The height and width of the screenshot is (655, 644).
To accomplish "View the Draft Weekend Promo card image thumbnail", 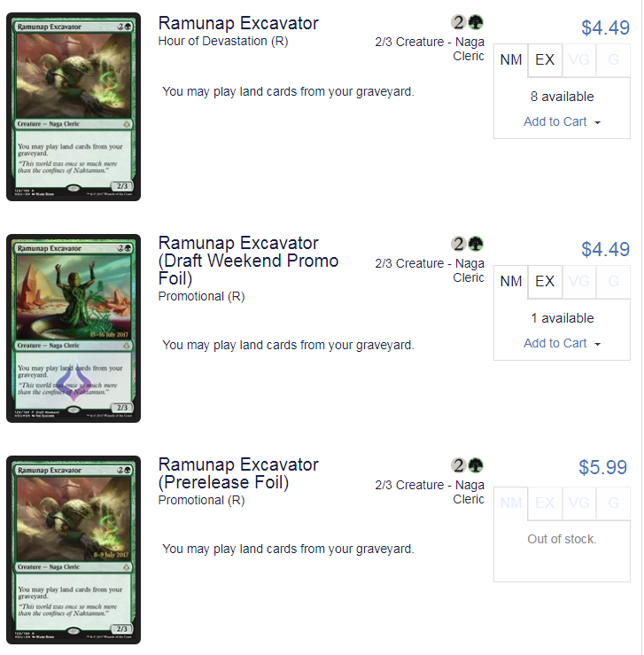I will point(74,328).
